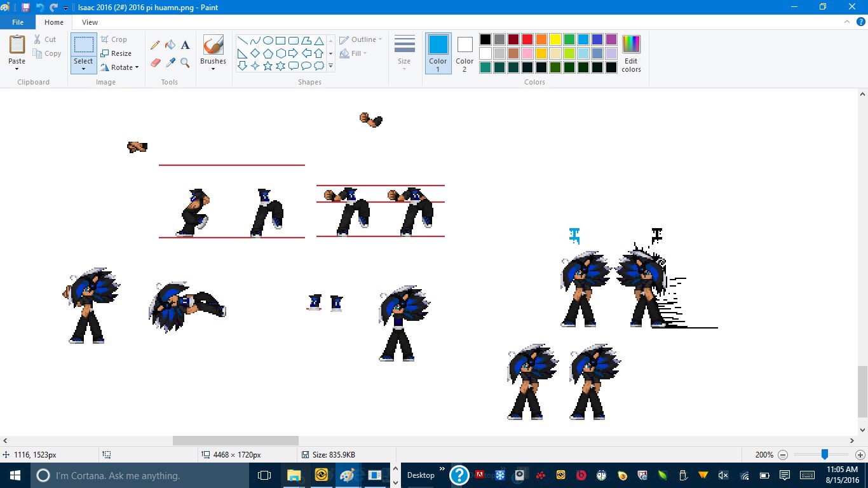Open the shape Outline dropdown
The height and width of the screenshot is (488, 868).
point(361,39)
